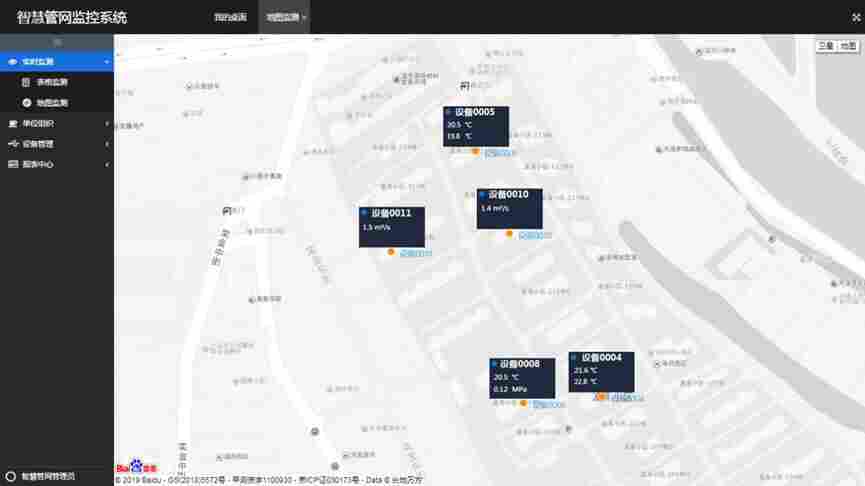The height and width of the screenshot is (486, 865).
Task: Switch map to 三维 view
Action: (x=825, y=46)
